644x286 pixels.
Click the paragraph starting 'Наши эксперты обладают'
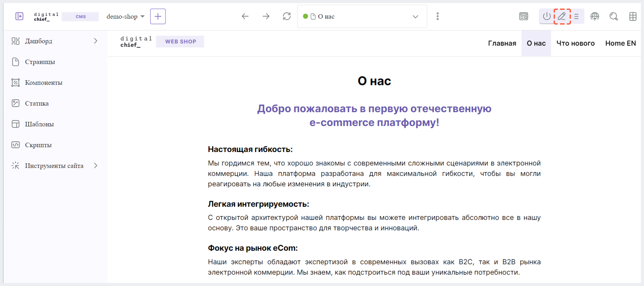(x=374, y=267)
